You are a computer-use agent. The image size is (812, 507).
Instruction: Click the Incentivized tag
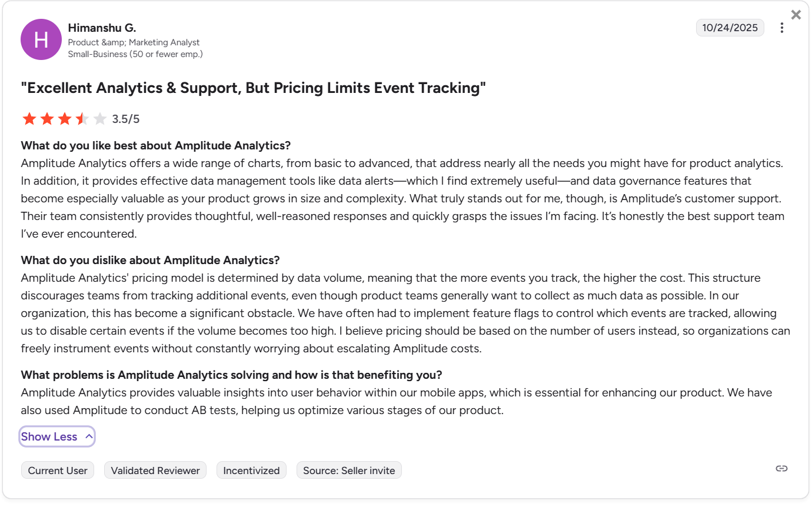[251, 471]
